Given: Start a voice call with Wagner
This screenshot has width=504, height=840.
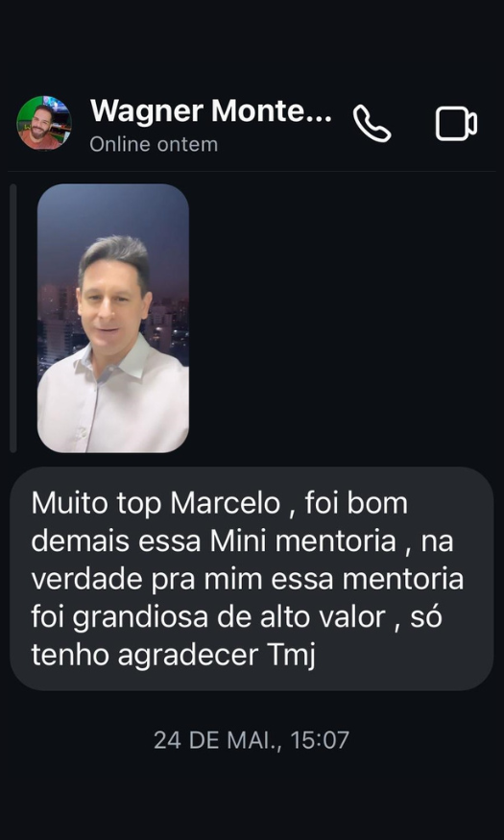Looking at the screenshot, I should point(372,124).
